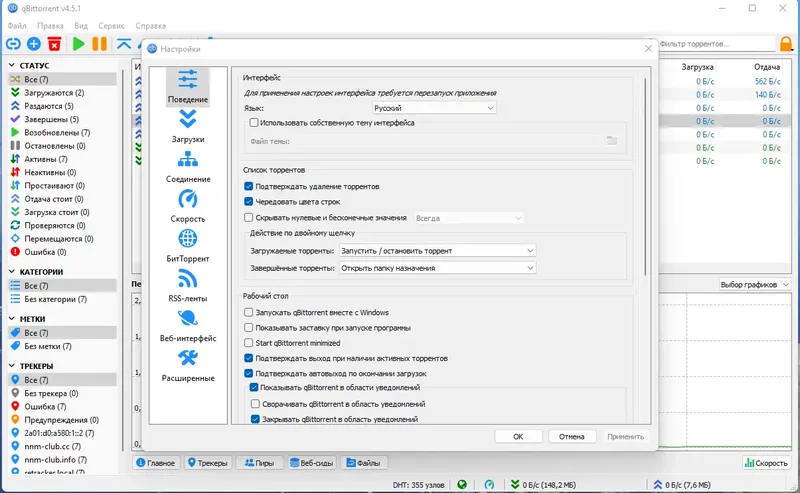This screenshot has height=493, width=800.
Task: Open the Справка menu
Action: click(x=151, y=26)
